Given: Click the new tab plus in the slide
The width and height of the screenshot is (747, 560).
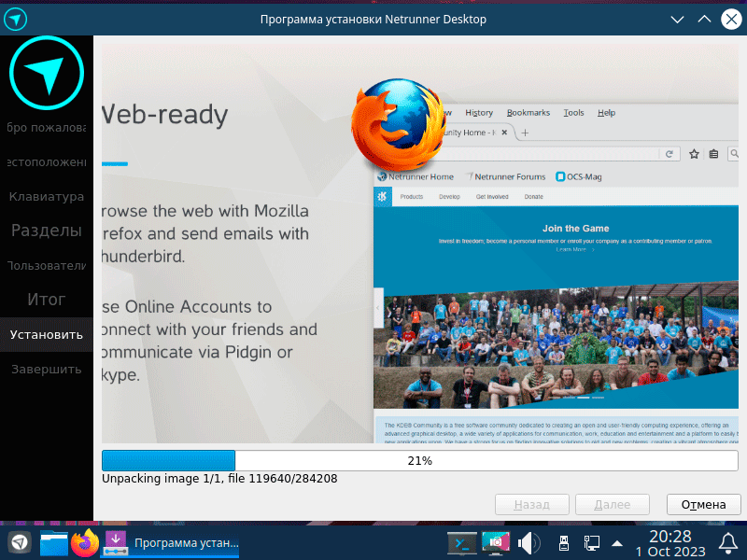Looking at the screenshot, I should (x=525, y=133).
